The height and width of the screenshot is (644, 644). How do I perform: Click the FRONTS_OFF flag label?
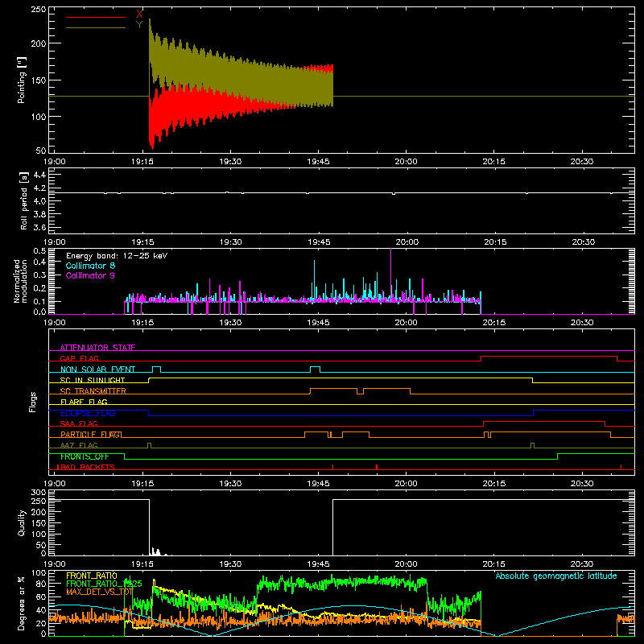click(x=85, y=456)
